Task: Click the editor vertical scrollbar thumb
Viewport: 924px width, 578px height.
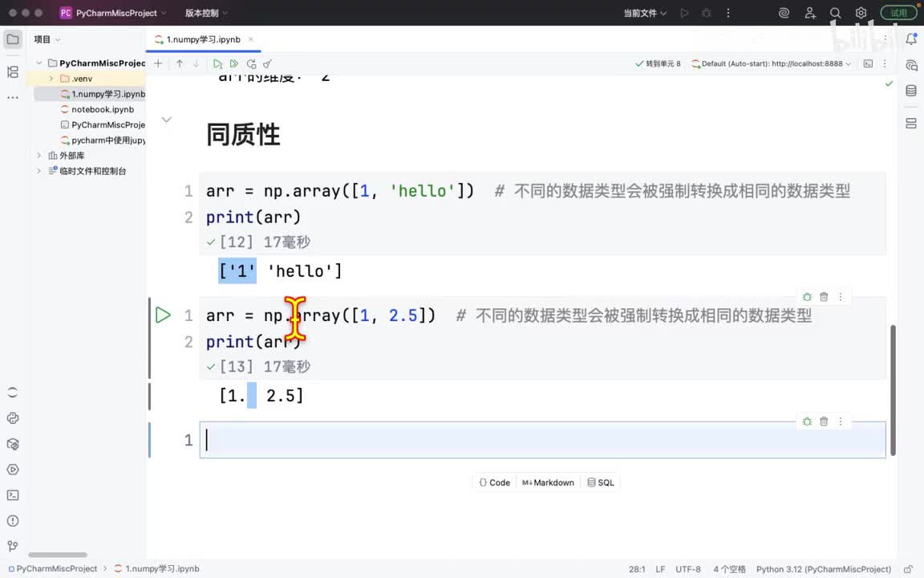Action: click(x=893, y=390)
